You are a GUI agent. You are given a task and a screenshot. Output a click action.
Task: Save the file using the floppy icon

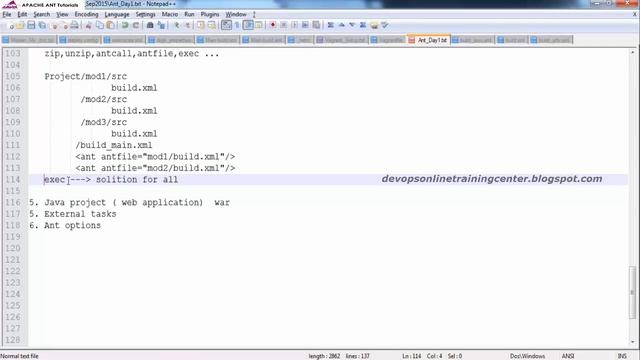pos(31,25)
